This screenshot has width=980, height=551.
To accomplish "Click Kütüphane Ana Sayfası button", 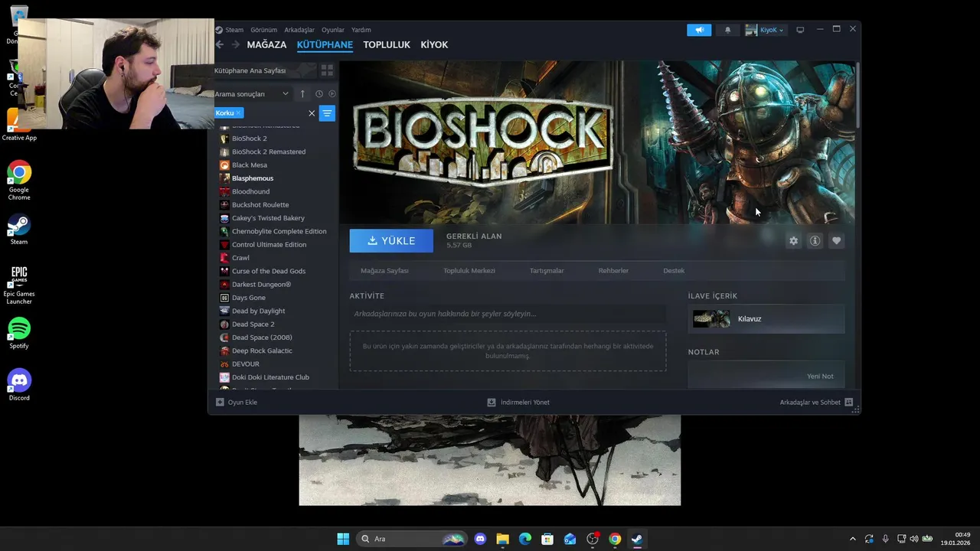I will [265, 70].
